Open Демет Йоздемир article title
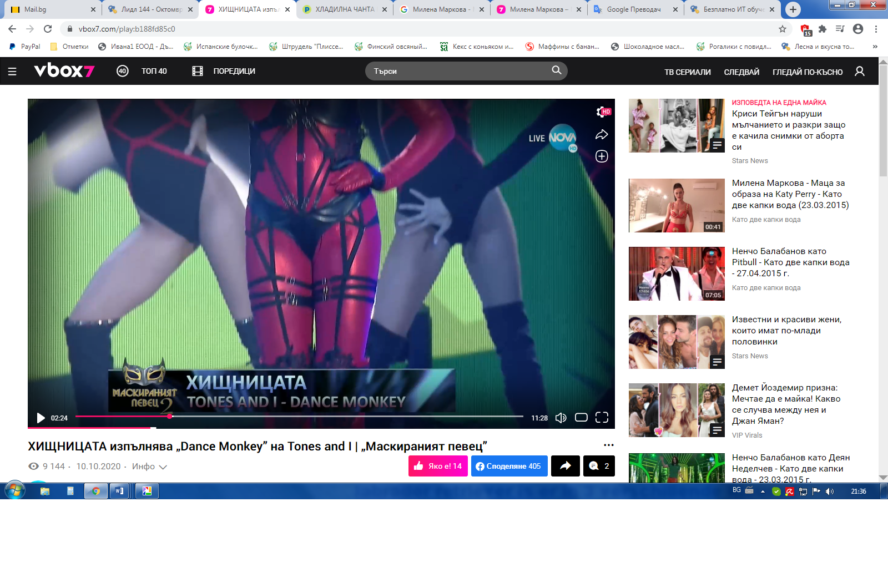This screenshot has height=588, width=888. [x=786, y=404]
